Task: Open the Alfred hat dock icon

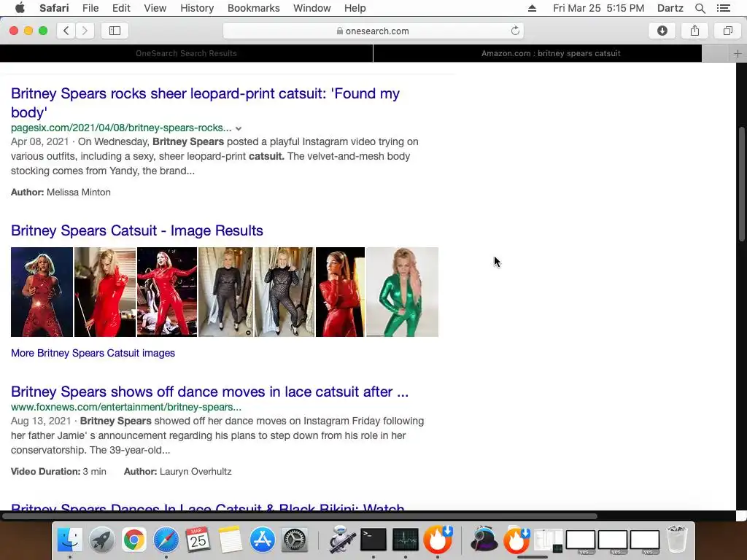Action: coord(484,540)
